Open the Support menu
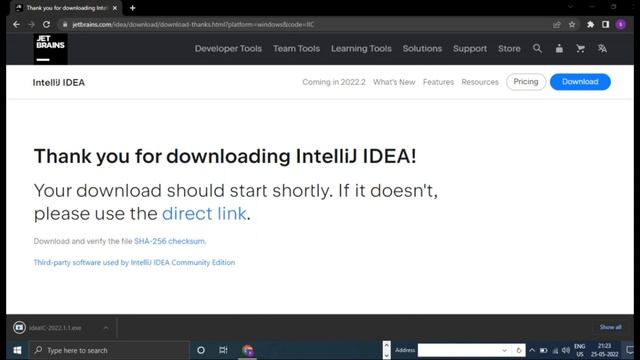Image resolution: width=640 pixels, height=360 pixels. click(470, 49)
